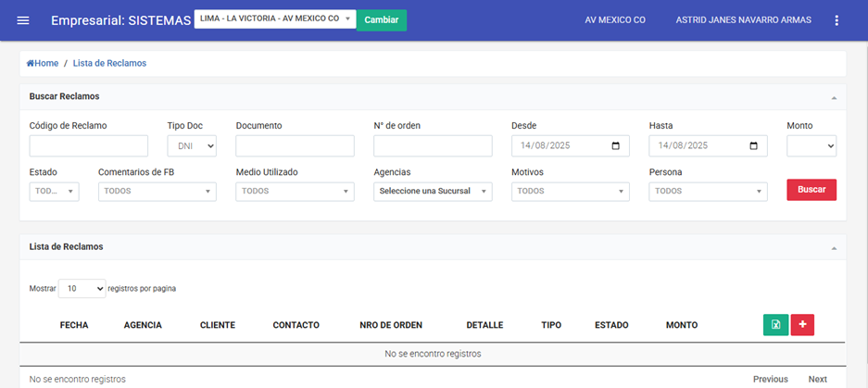Image resolution: width=868 pixels, height=388 pixels.
Task: Click the red plus add-claim button
Action: [x=802, y=325]
